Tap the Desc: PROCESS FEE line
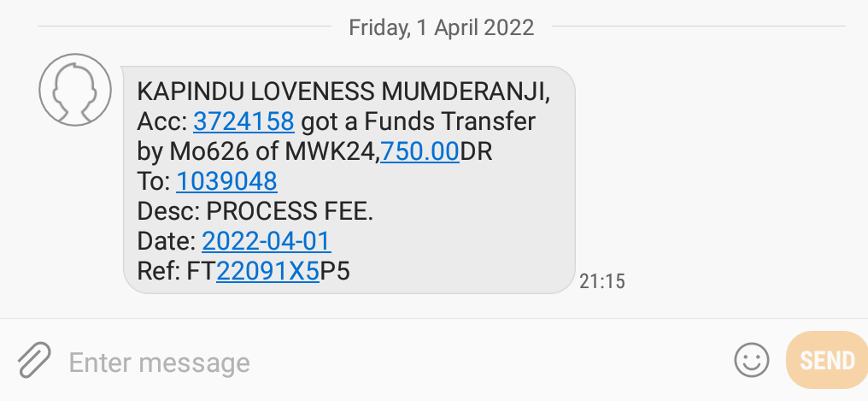Screen dimensions: 868x401 click(255, 211)
